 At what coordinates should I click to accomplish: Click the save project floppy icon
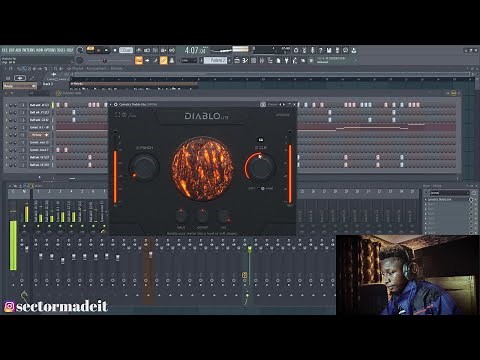(x=329, y=50)
